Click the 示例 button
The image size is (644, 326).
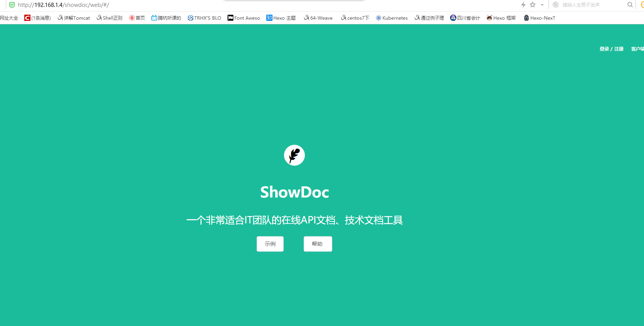pos(270,244)
